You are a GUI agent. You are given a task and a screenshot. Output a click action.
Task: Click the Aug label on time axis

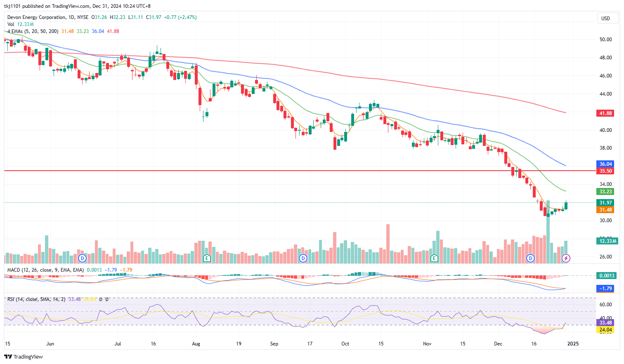point(196,344)
